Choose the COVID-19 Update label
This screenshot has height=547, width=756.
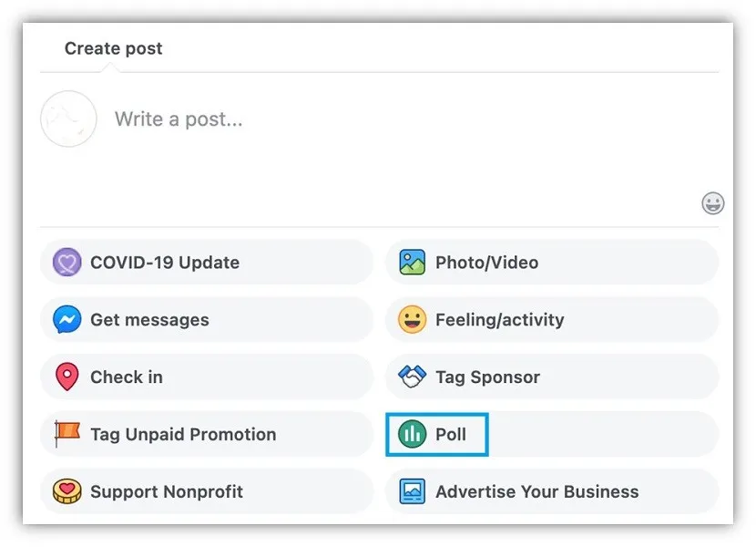165,263
